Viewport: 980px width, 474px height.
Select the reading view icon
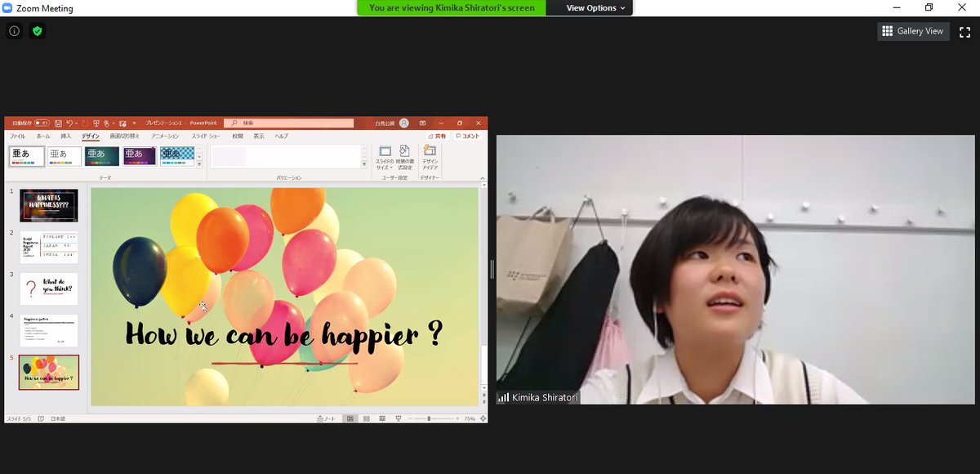(382, 418)
